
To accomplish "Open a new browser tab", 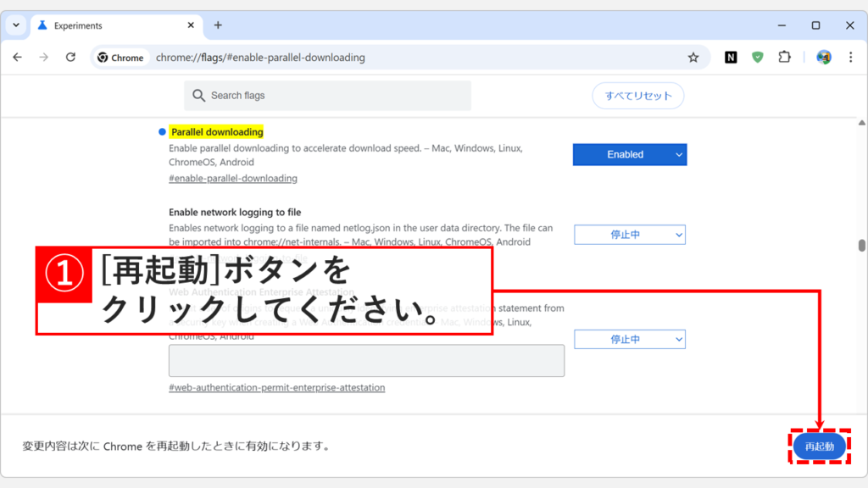I will click(x=218, y=25).
